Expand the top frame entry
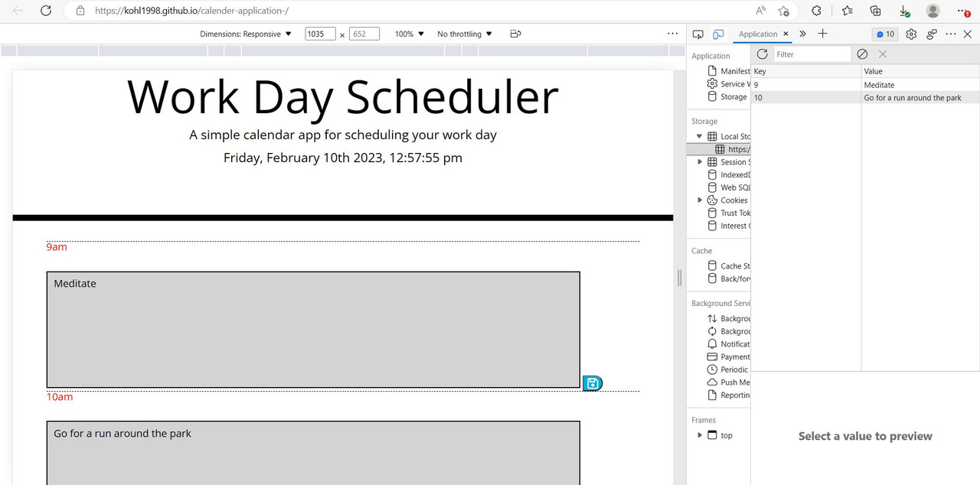 pos(699,435)
